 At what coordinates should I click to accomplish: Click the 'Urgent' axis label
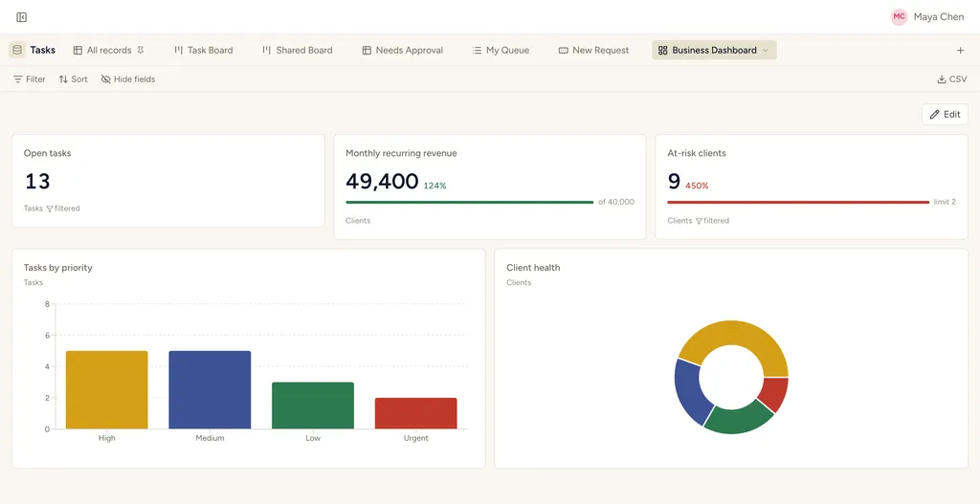coord(416,438)
